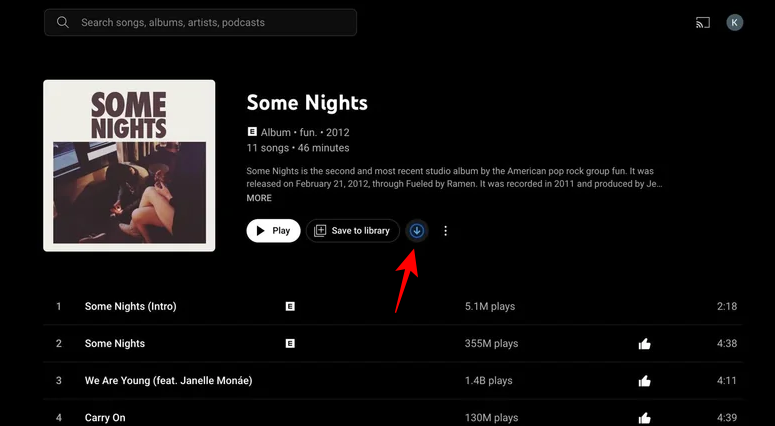
Task: Click the search songs input field
Action: click(x=210, y=22)
